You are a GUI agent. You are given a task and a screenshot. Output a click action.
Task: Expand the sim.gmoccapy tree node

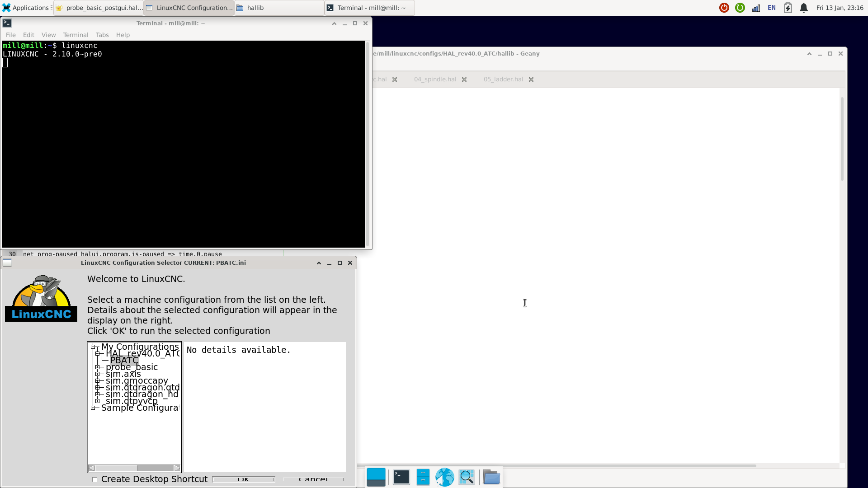98,381
